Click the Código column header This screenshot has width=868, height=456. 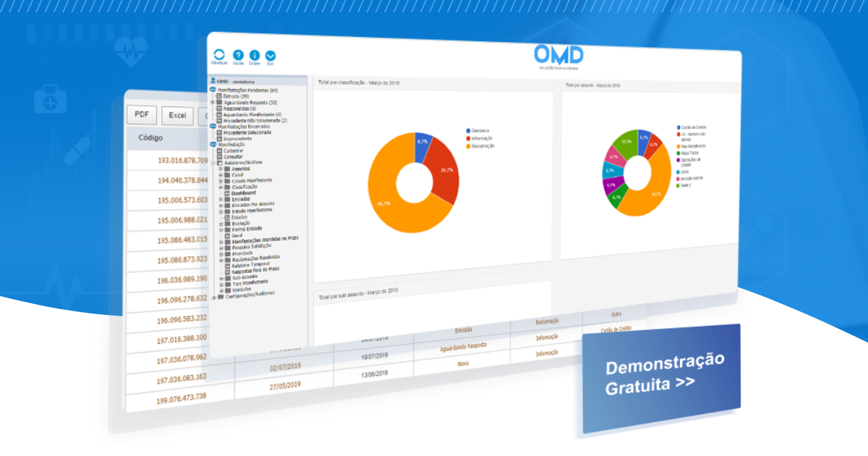point(151,138)
